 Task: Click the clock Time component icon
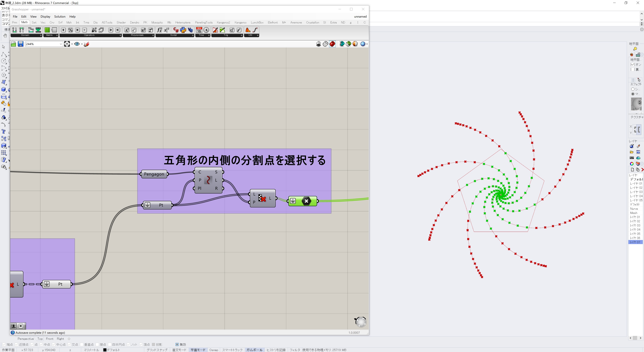206,30
